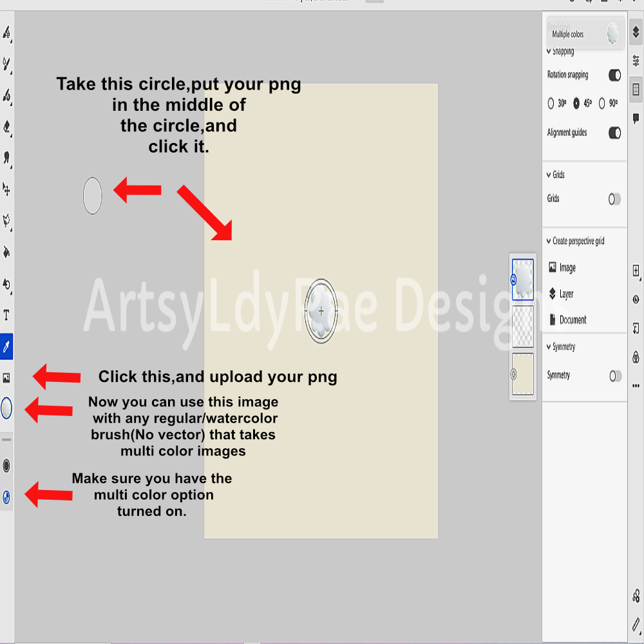The image size is (644, 644).
Task: Toggle the Rotation snapping switch
Action: 614,75
